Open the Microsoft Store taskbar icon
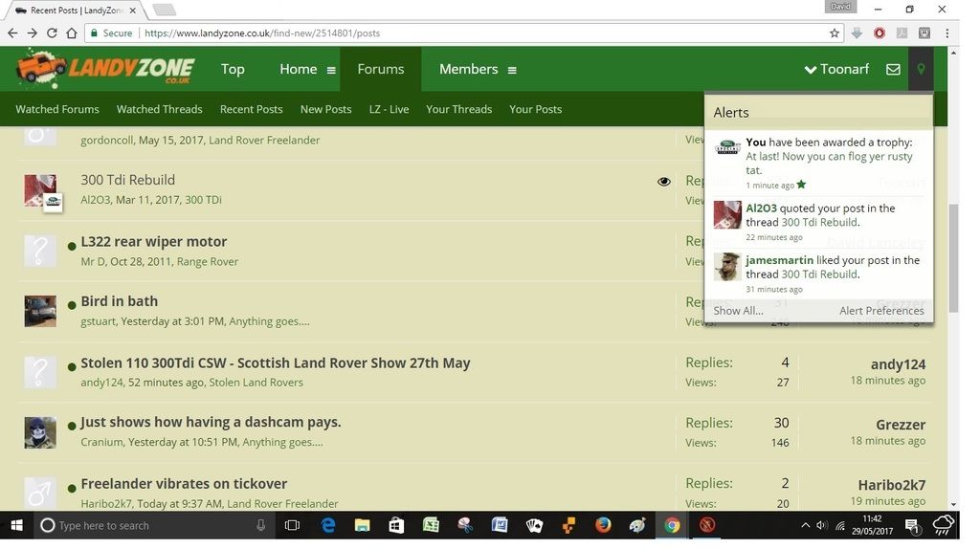The width and height of the screenshot is (980, 549). [x=396, y=525]
